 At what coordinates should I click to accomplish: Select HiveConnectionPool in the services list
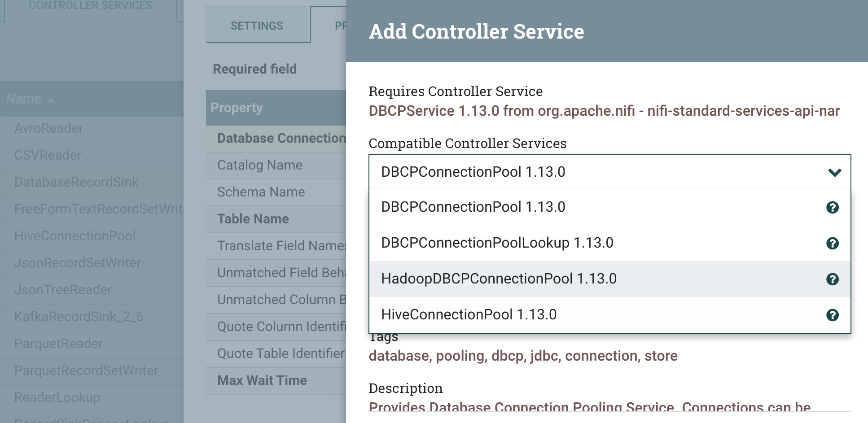[75, 236]
